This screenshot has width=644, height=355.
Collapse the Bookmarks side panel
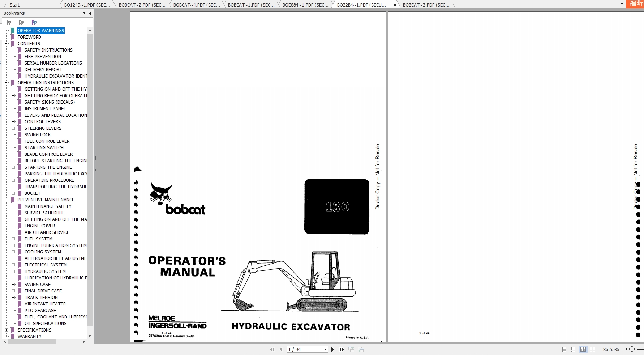[x=90, y=13]
